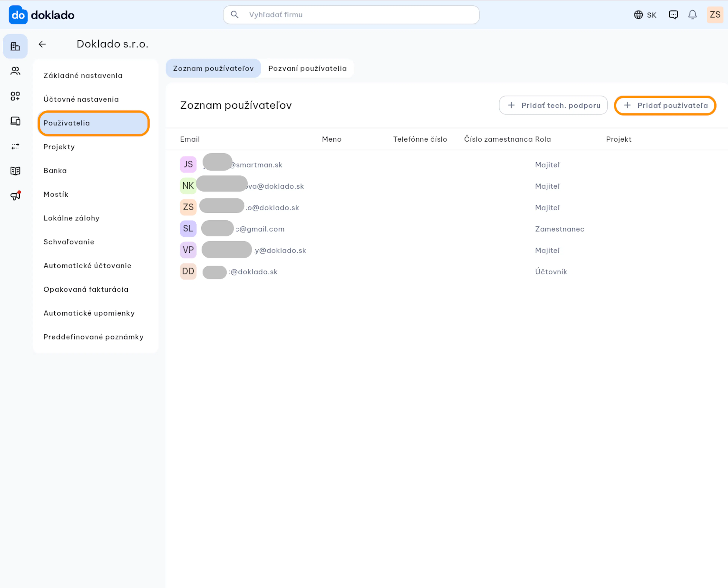Click the SL user avatar
728x588 pixels.
pyautogui.click(x=188, y=229)
